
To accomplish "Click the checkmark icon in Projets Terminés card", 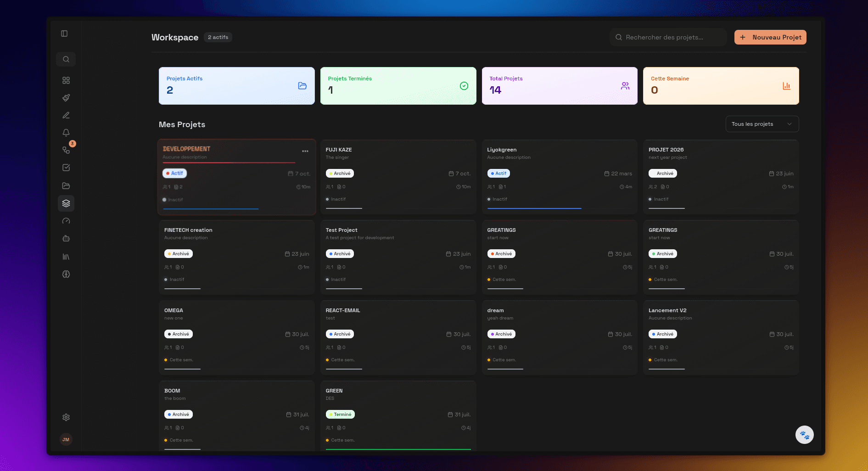I will (x=464, y=86).
